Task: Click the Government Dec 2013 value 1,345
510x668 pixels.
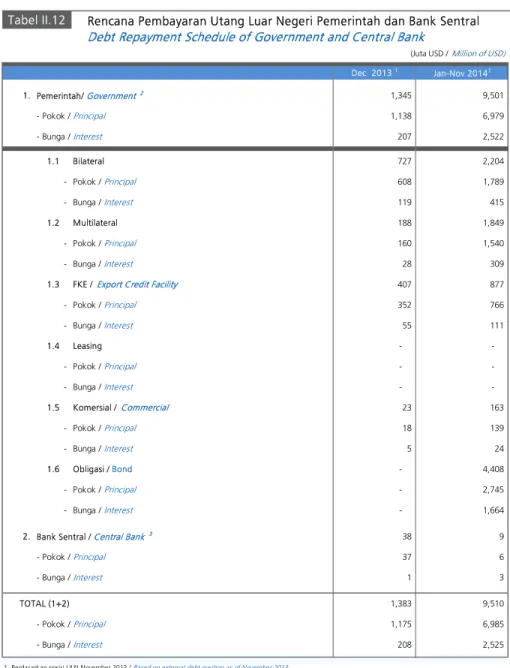Action: point(401,95)
